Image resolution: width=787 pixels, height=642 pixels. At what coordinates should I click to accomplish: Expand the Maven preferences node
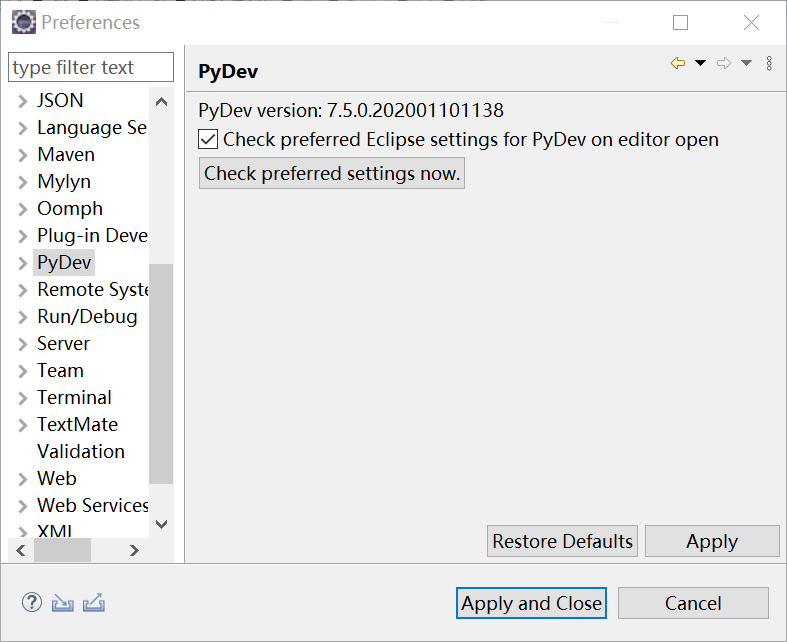tap(23, 155)
